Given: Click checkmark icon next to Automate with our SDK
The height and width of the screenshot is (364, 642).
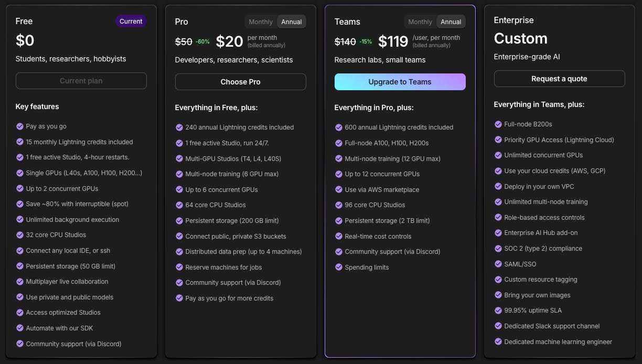Looking at the screenshot, I should 20,328.
